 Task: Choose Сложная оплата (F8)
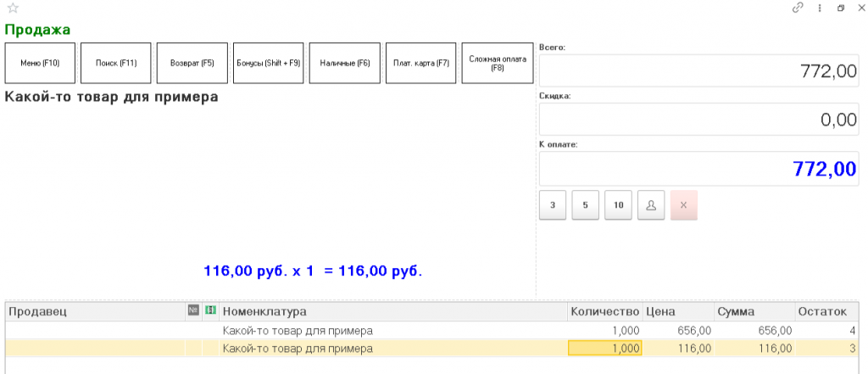[x=497, y=63]
